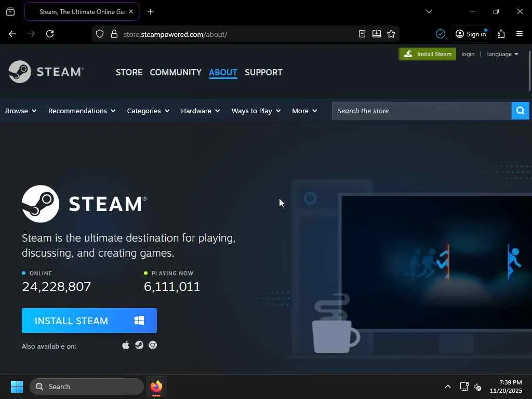Open the Firefox hamburger menu
Image resolution: width=532 pixels, height=399 pixels.
(x=520, y=34)
